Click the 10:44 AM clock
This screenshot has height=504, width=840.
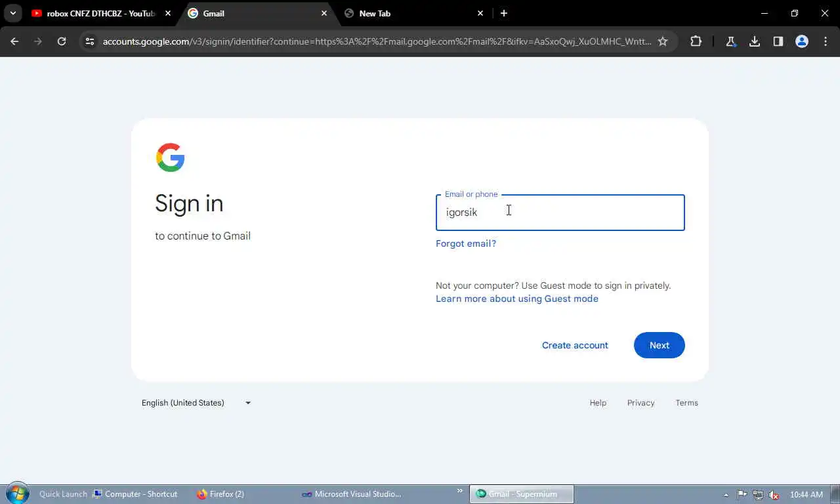807,494
